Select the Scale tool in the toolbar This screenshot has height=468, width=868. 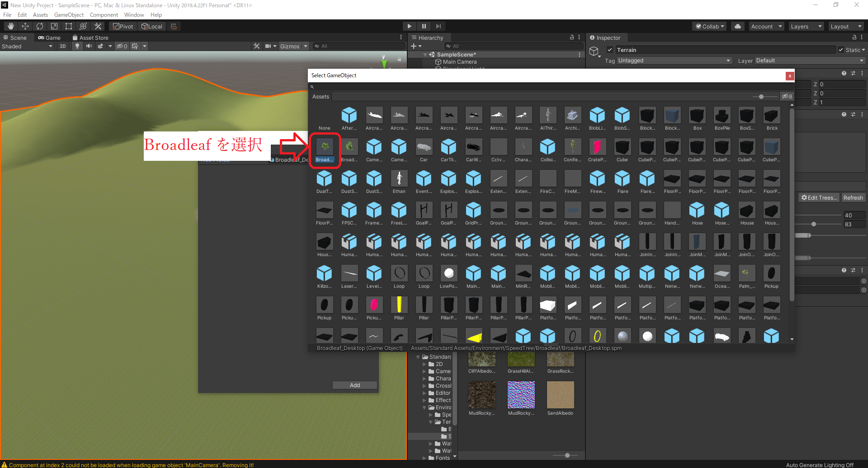54,26
